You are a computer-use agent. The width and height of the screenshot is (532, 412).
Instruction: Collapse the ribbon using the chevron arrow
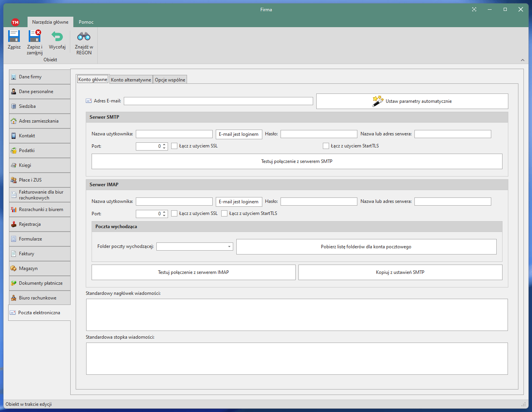pyautogui.click(x=522, y=60)
